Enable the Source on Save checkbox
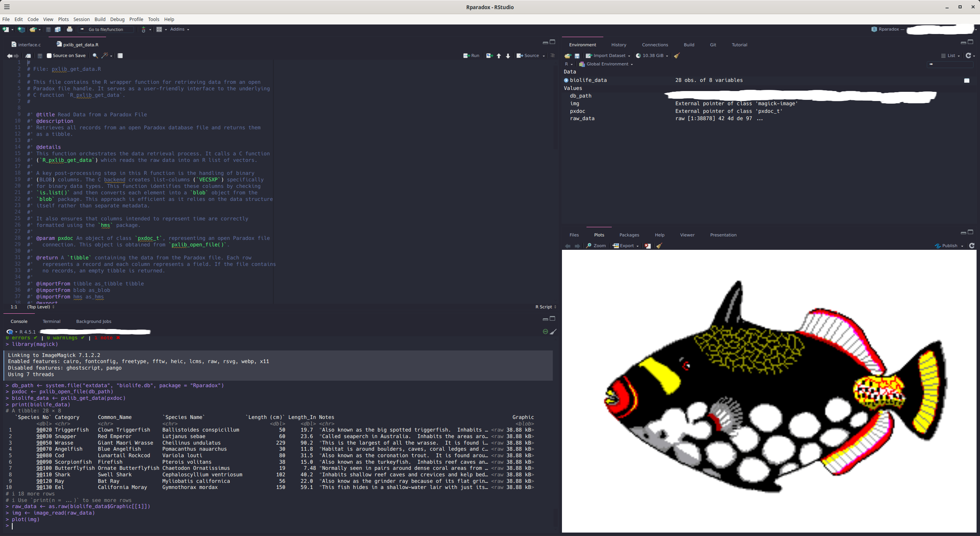This screenshot has height=536, width=980. coord(49,56)
